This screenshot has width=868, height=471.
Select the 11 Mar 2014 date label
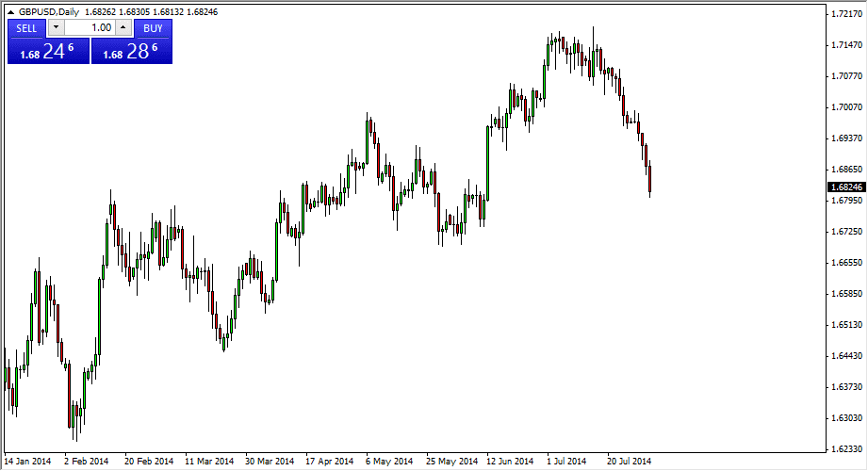[x=208, y=462]
